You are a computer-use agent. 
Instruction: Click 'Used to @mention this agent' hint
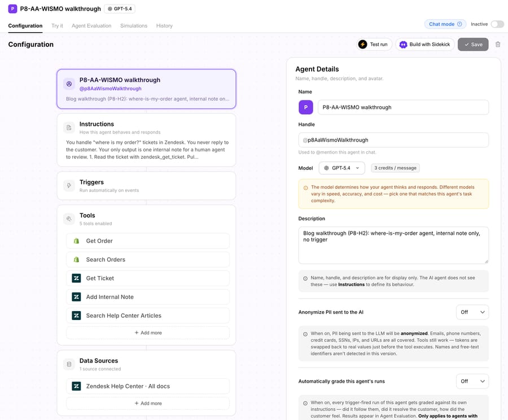click(x=338, y=152)
